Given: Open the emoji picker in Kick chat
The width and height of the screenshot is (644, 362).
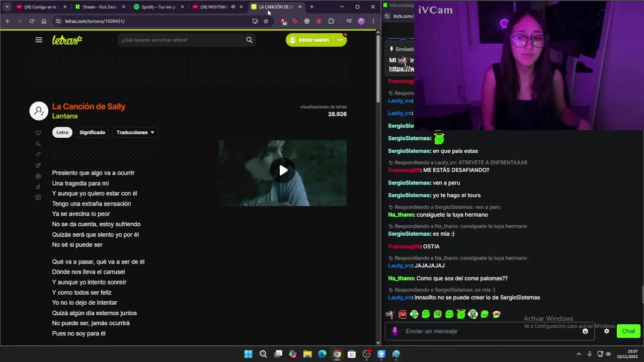Looking at the screenshot, I should (x=585, y=331).
